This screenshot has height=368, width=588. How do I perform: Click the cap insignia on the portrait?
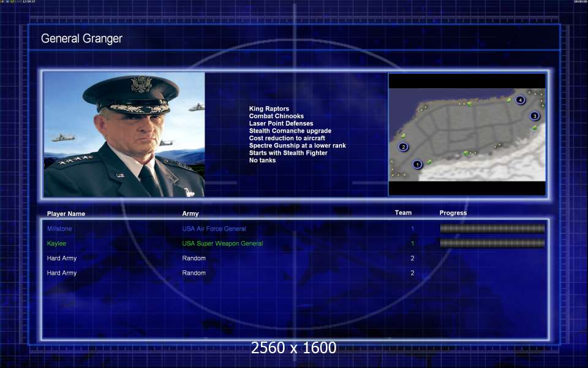pos(141,85)
